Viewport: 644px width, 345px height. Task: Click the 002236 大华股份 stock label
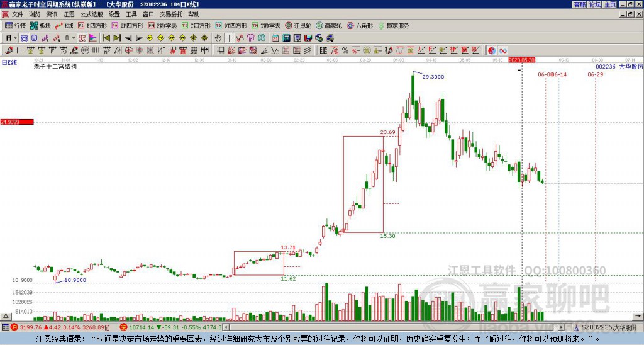tap(619, 67)
